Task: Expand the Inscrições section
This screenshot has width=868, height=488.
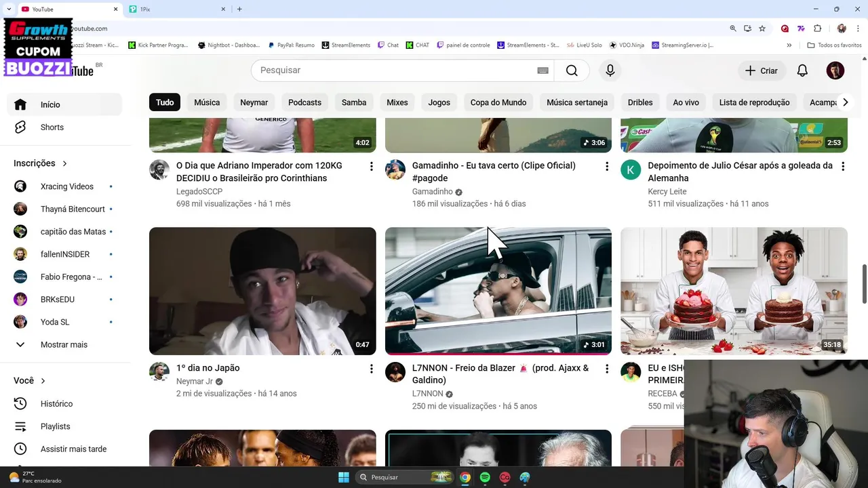Action: [x=41, y=163]
